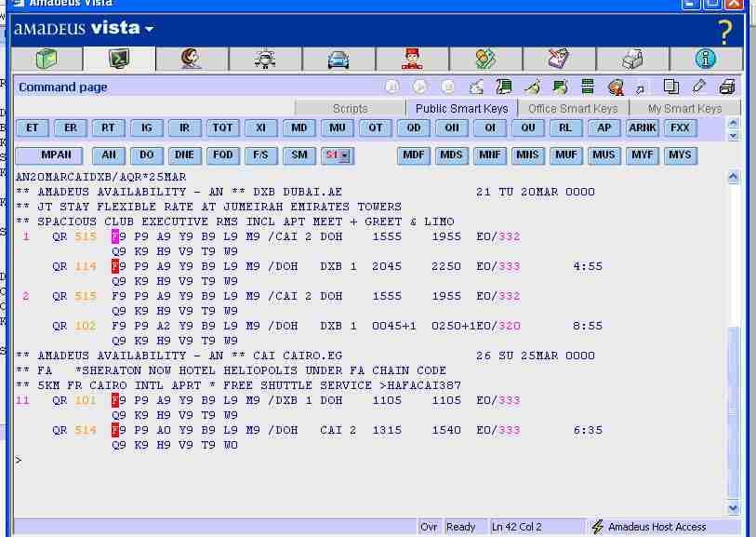This screenshot has width=756, height=537.
Task: Switch to Office Smart Keys tab
Action: point(573,108)
